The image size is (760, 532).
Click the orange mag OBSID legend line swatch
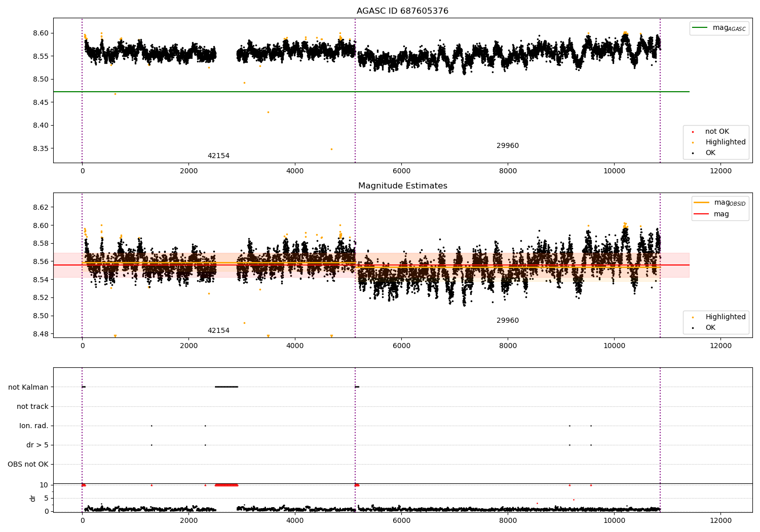[701, 202]
